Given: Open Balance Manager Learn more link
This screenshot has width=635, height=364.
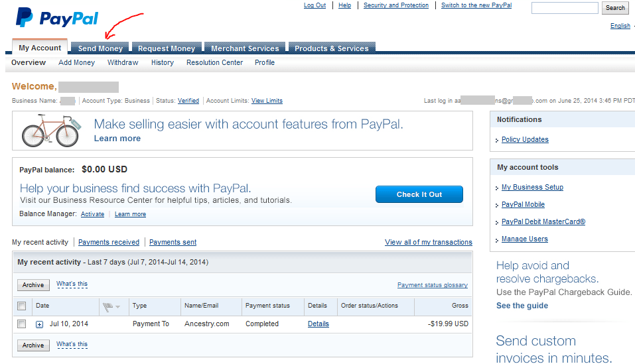Looking at the screenshot, I should tap(131, 214).
